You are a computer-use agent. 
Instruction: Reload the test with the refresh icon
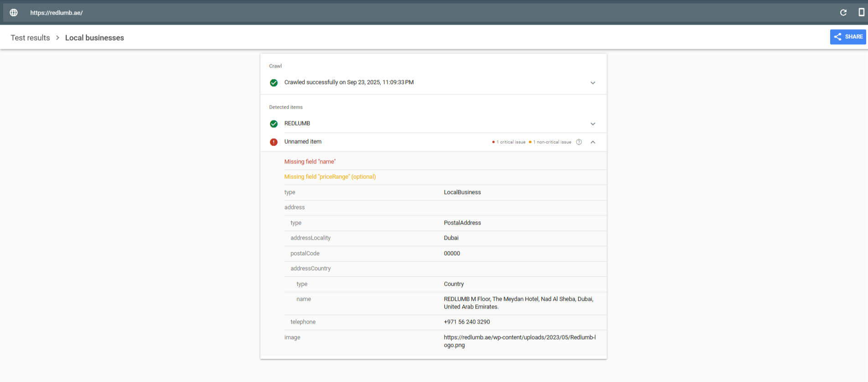coord(843,13)
